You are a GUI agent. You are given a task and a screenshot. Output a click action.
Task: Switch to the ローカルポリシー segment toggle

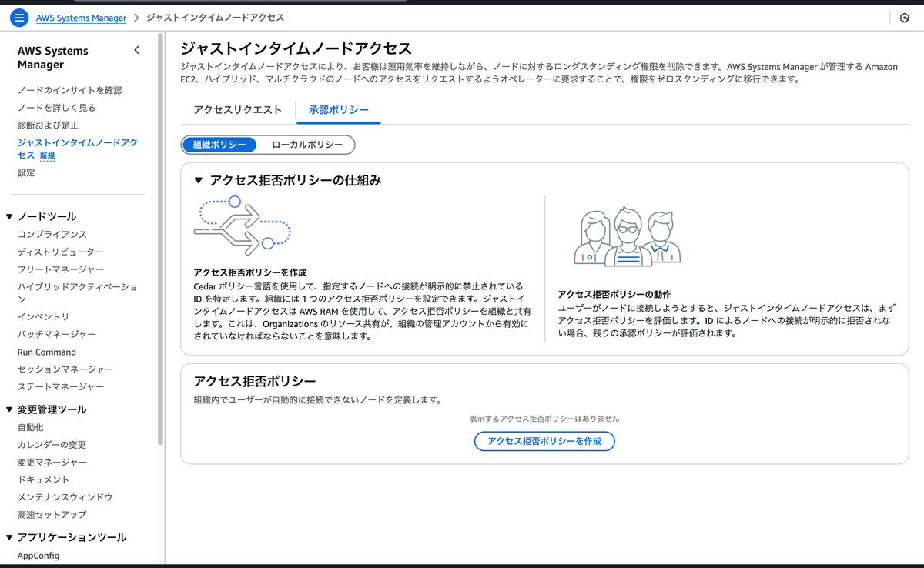(x=307, y=145)
